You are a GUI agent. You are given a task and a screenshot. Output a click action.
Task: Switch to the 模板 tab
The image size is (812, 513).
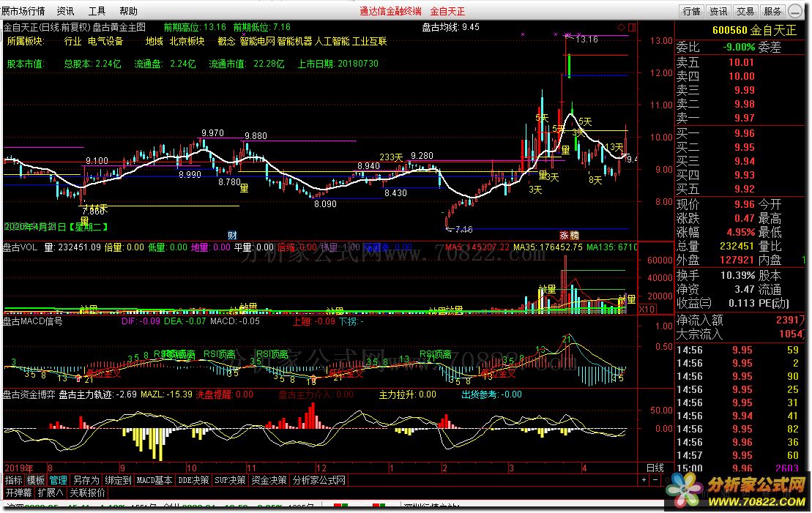[x=36, y=480]
